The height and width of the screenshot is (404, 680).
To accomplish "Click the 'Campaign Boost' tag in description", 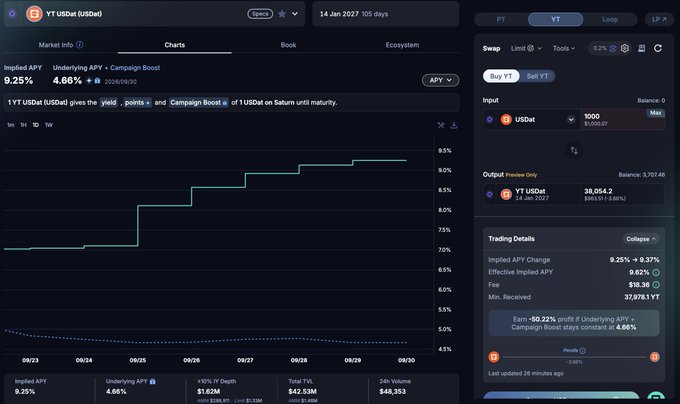I will pos(198,102).
